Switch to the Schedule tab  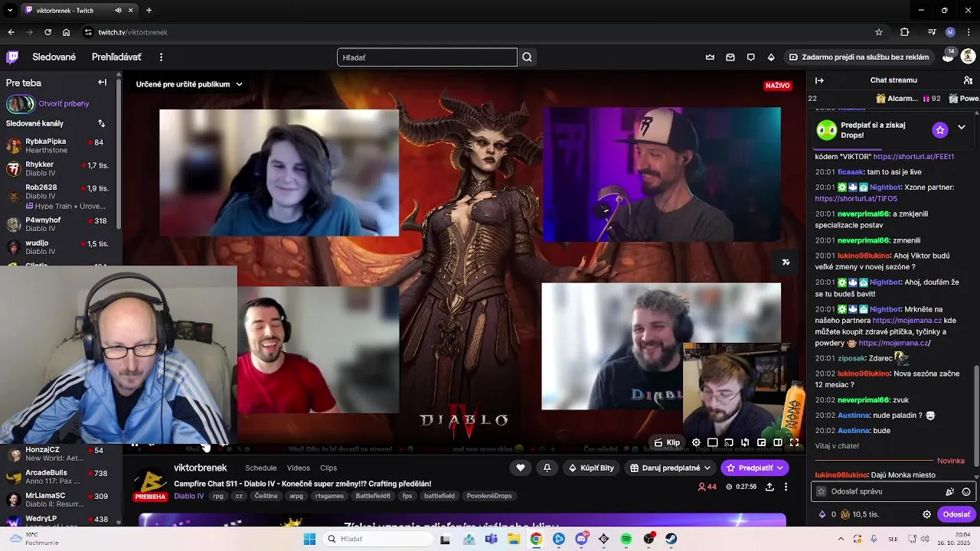point(261,468)
